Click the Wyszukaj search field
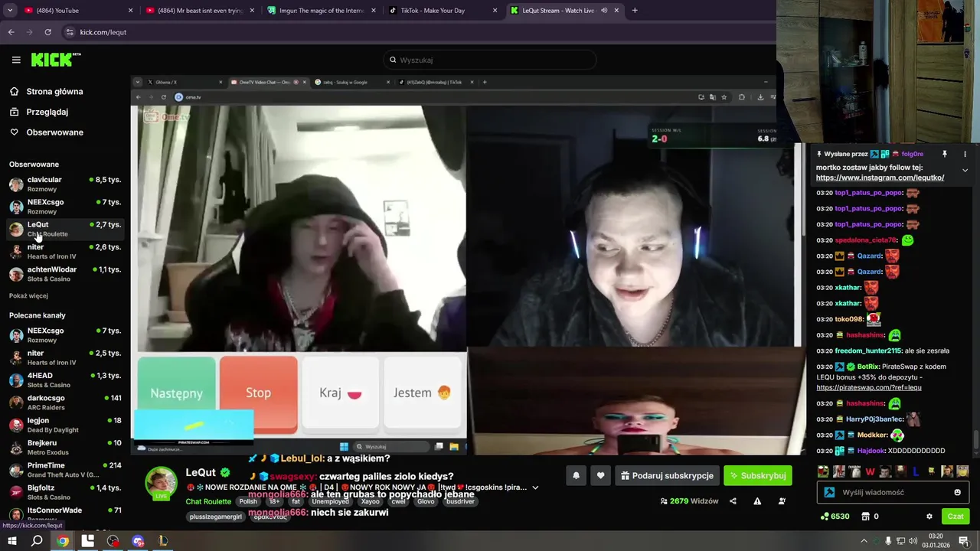980x551 pixels. coord(490,60)
